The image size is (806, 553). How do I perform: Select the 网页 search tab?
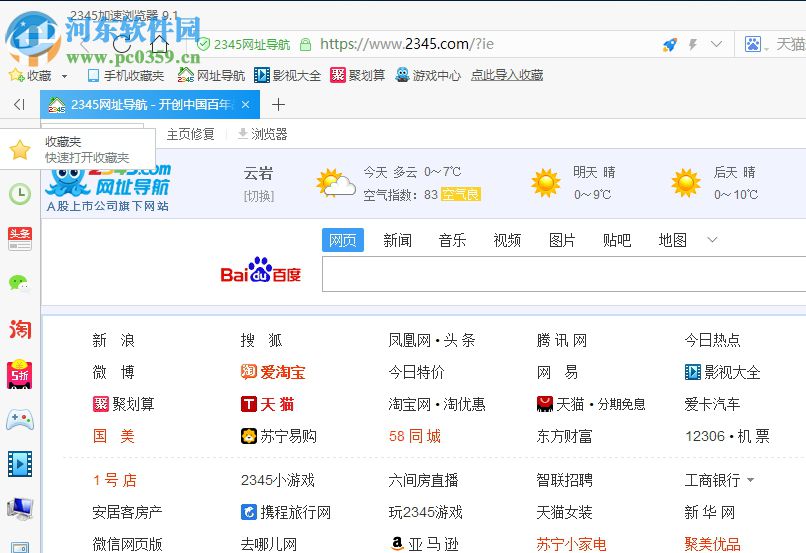click(343, 240)
